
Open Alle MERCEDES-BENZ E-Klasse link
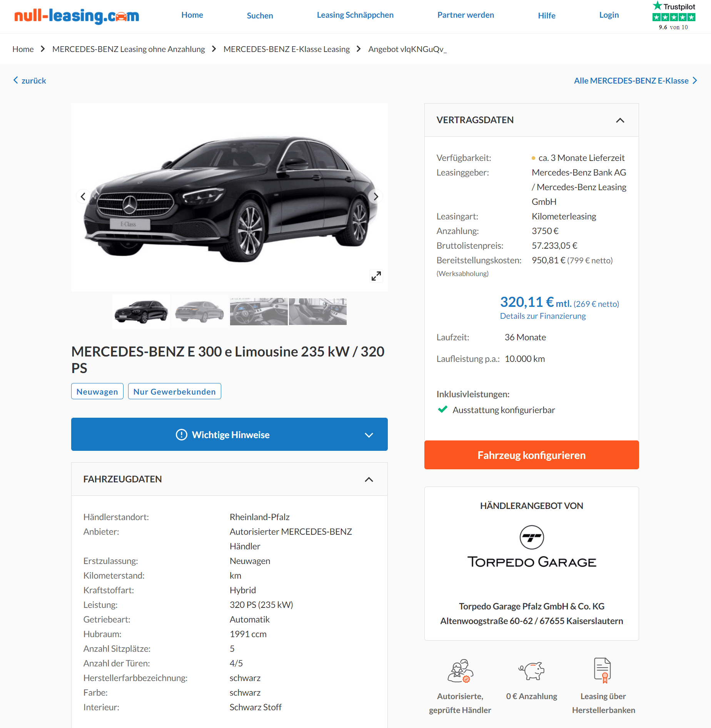[635, 80]
